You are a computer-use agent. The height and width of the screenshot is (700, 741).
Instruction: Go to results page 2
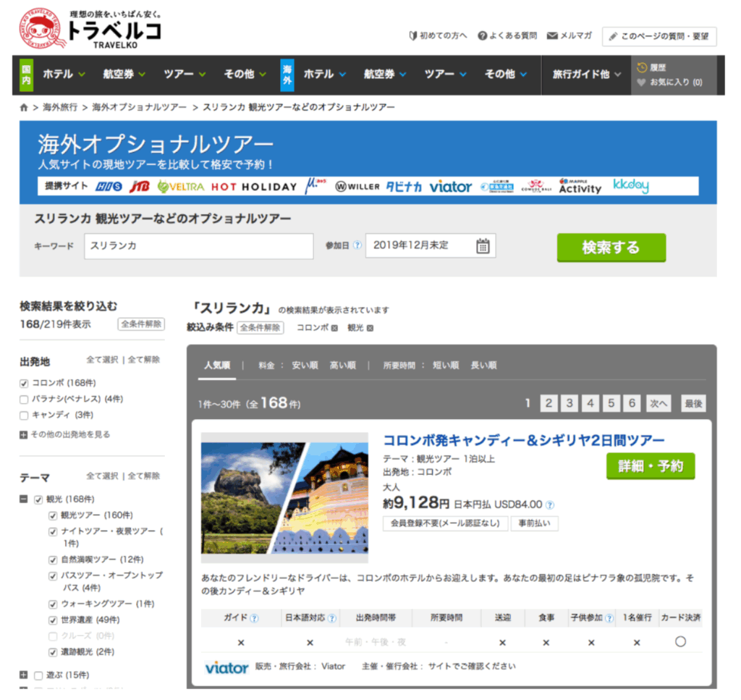pos(549,404)
